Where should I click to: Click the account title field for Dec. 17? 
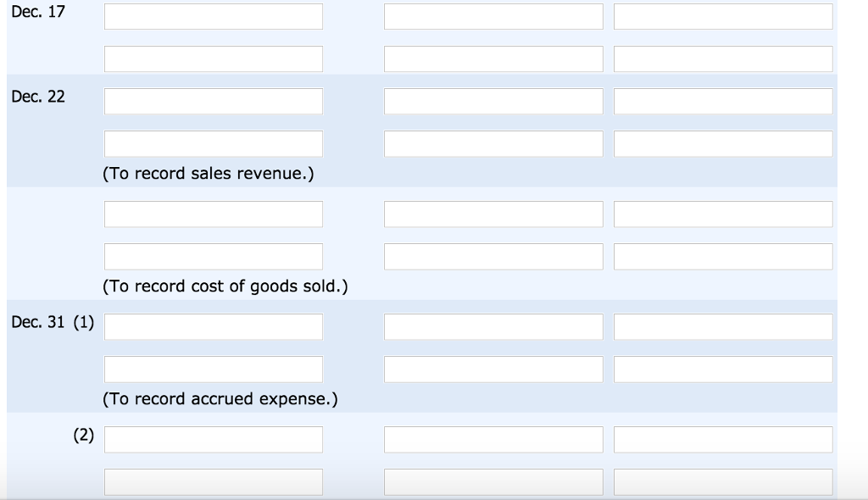click(x=213, y=15)
